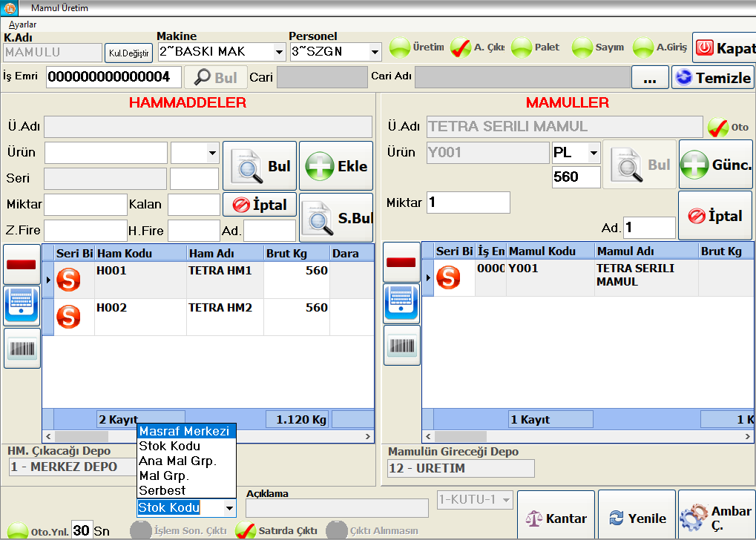Click the İş Emri input field
Screen dimensions: 756x540
click(114, 77)
